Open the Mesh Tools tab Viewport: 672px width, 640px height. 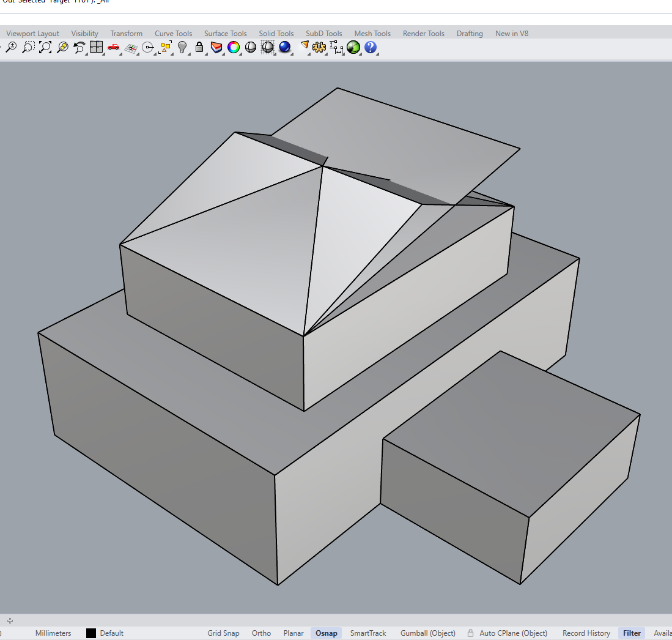pyautogui.click(x=372, y=34)
